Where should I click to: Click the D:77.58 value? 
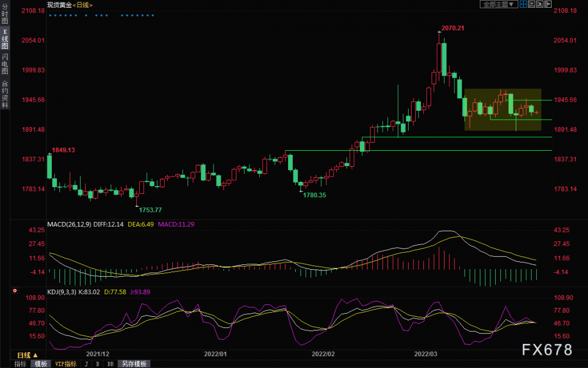tap(115, 292)
